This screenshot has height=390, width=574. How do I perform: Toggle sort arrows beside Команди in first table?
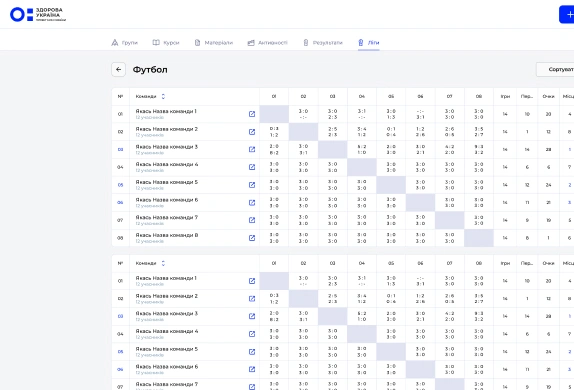pyautogui.click(x=163, y=96)
